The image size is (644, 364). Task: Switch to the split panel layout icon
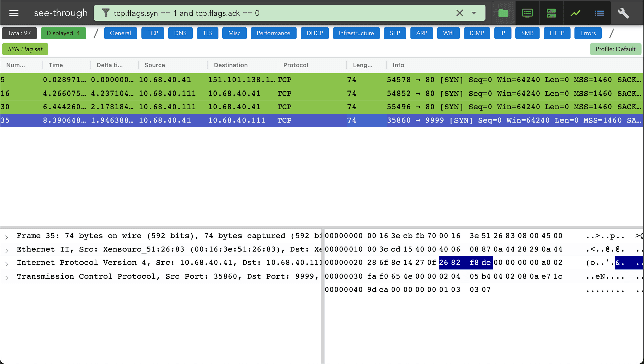(551, 13)
